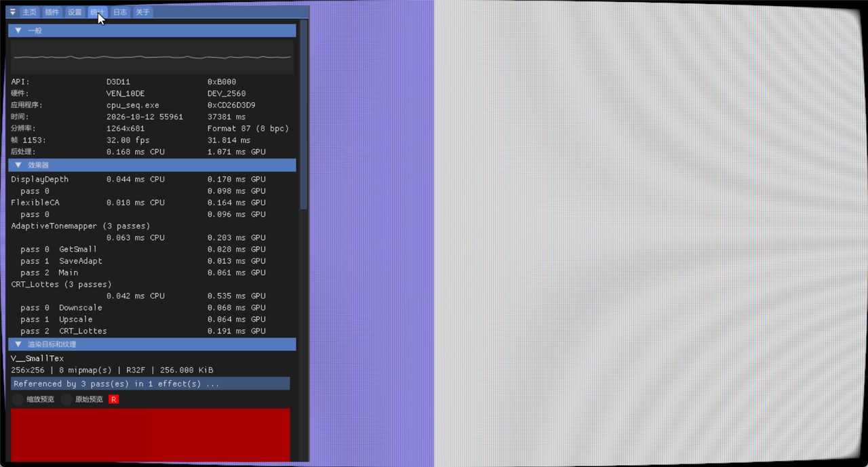Click the '32.00 fps' value

point(128,140)
